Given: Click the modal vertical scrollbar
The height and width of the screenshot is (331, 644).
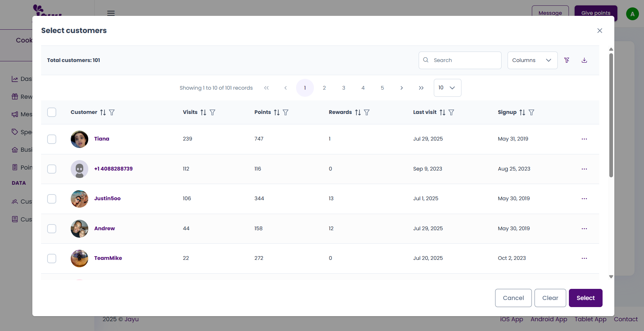Looking at the screenshot, I should pyautogui.click(x=611, y=115).
